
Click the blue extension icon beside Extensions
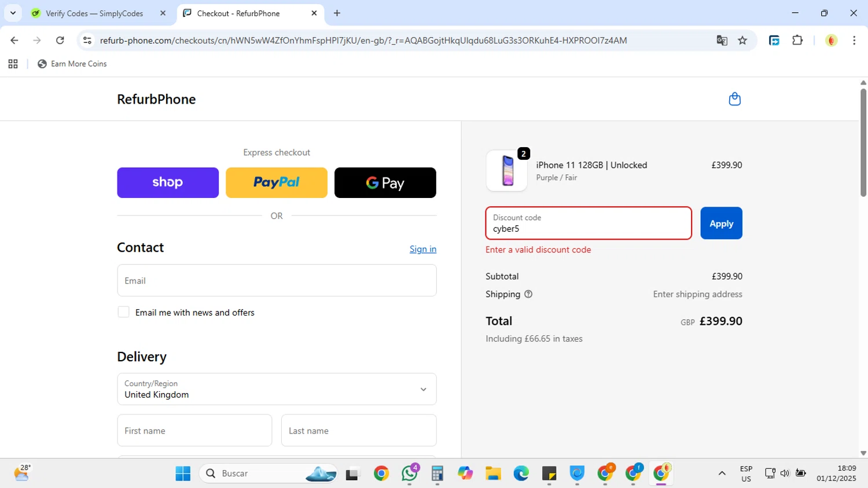774,41
